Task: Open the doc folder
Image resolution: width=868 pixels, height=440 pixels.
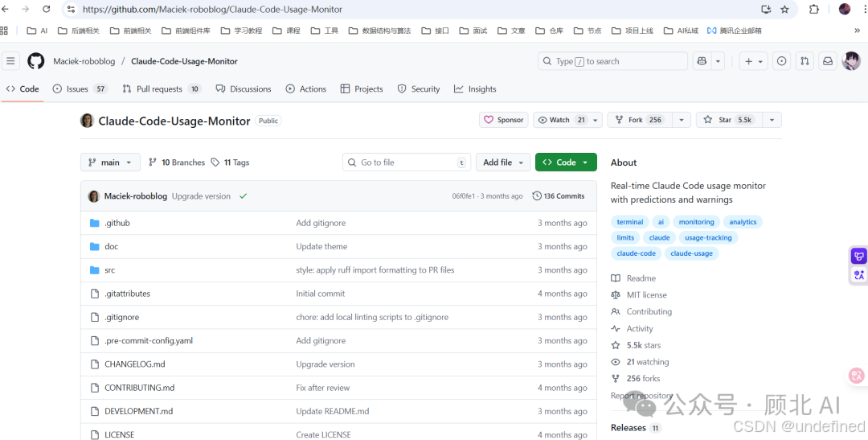Action: pos(111,247)
